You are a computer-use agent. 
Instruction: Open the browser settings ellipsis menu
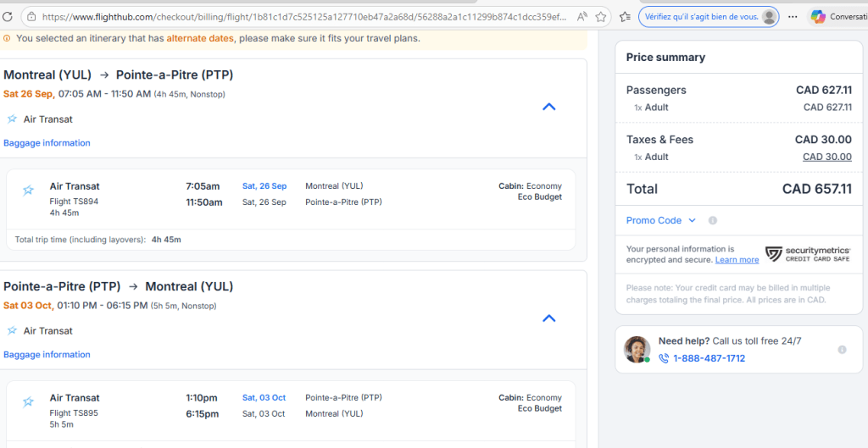(x=793, y=17)
